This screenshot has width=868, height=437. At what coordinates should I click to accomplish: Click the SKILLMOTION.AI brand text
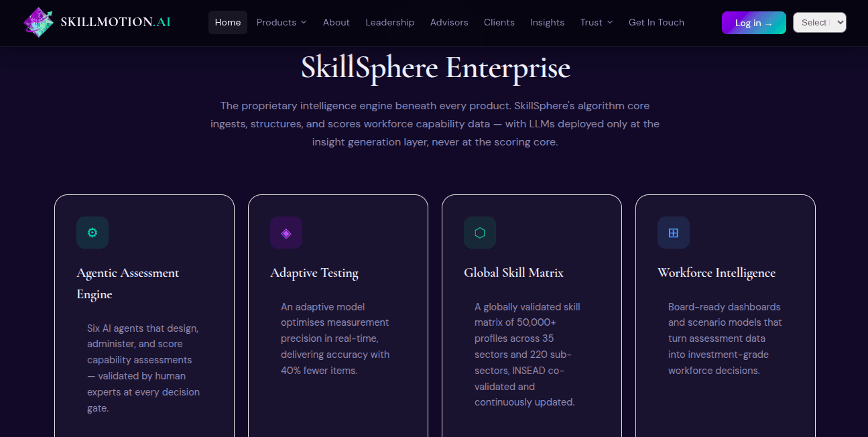(x=115, y=22)
